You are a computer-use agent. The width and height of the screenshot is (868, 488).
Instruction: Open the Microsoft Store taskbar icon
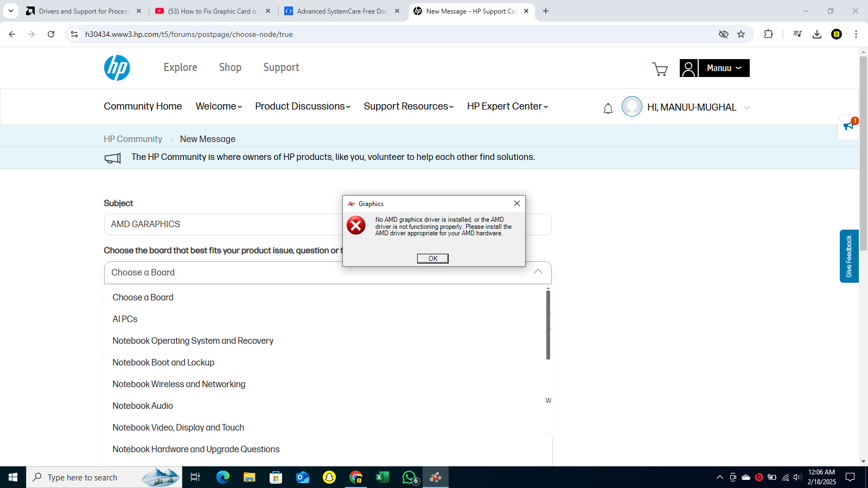click(x=276, y=477)
